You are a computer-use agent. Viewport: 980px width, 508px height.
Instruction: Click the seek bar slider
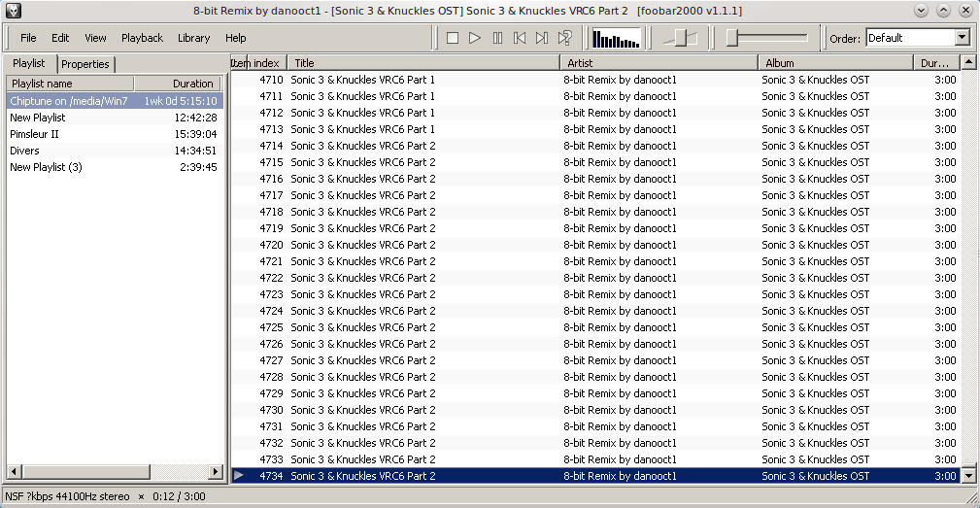tap(767, 38)
